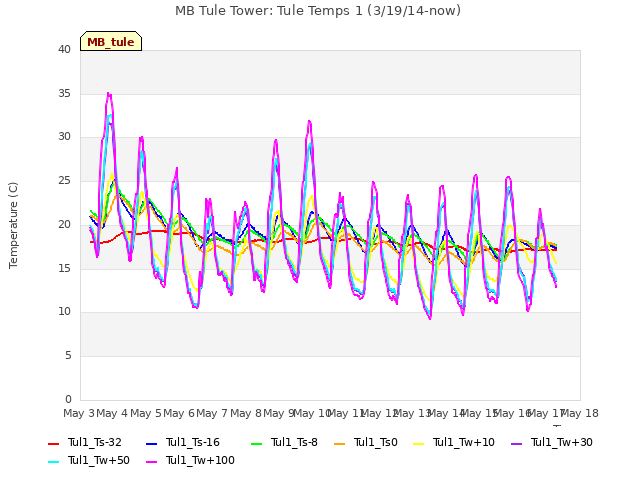
Task: Click the 10 y-axis tick label
Action: point(64,311)
